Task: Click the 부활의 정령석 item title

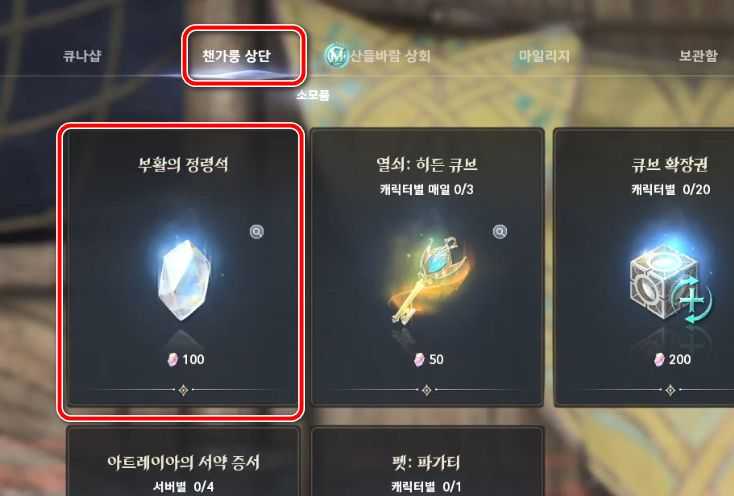Action: [183, 165]
